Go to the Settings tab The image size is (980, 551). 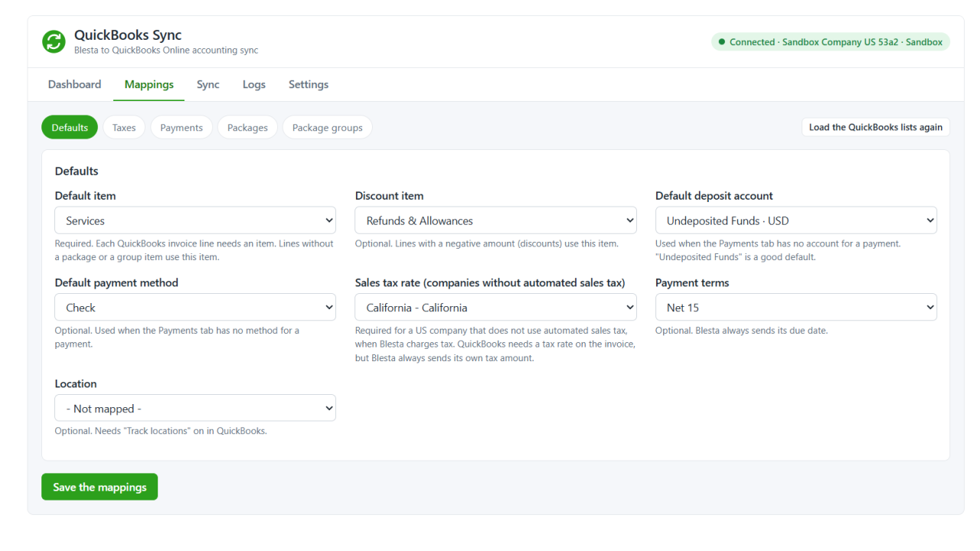[309, 84]
